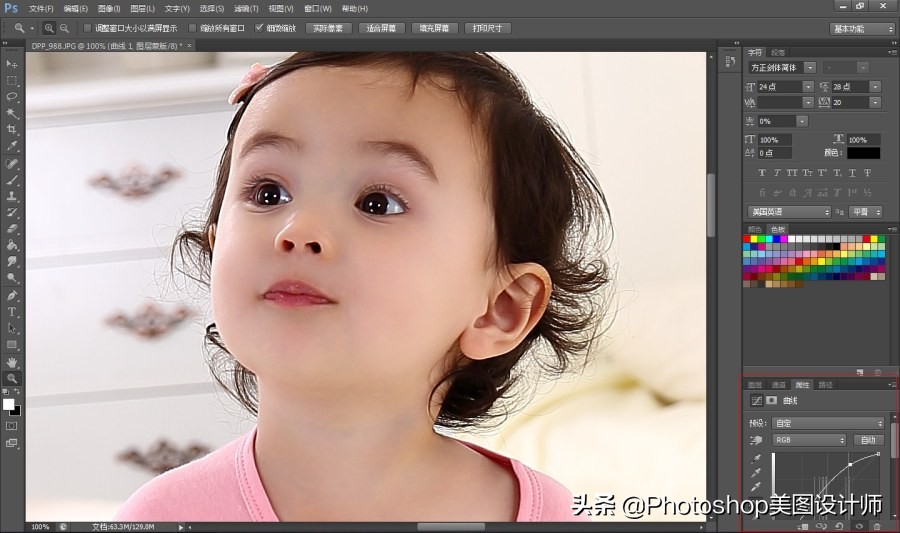Image resolution: width=900 pixels, height=533 pixels.
Task: Toggle faux bold text style
Action: point(762,173)
